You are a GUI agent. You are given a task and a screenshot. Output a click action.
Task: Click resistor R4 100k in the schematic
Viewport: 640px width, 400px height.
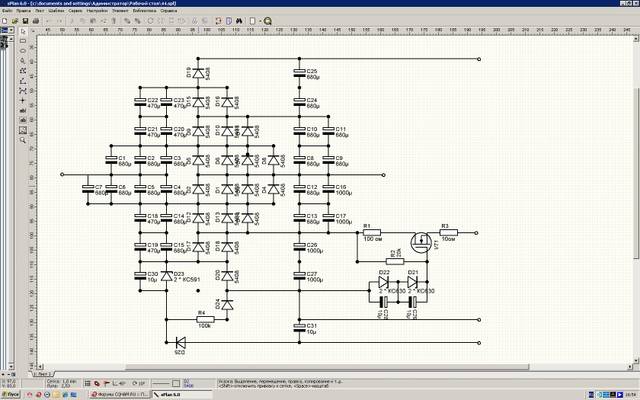pyautogui.click(x=205, y=320)
